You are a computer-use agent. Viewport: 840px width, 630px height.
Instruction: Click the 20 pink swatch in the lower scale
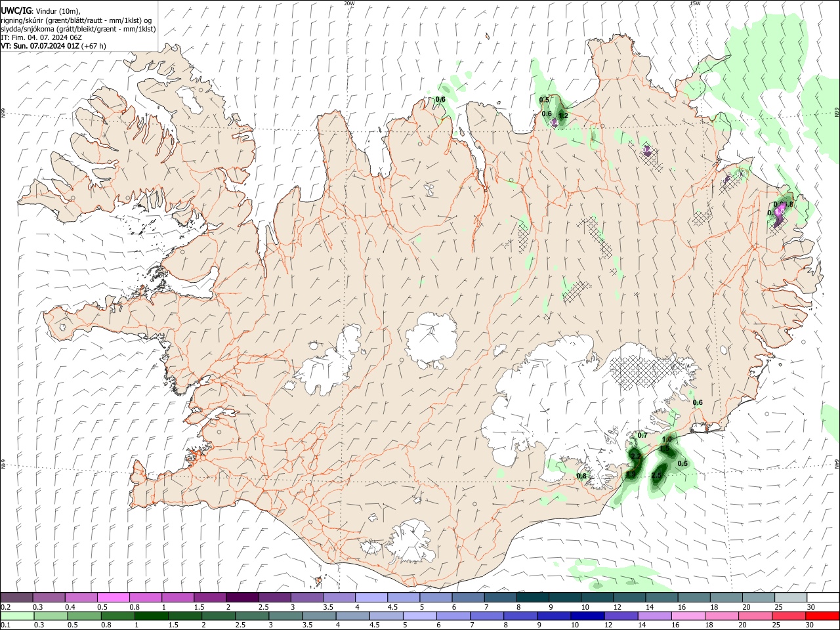755,616
